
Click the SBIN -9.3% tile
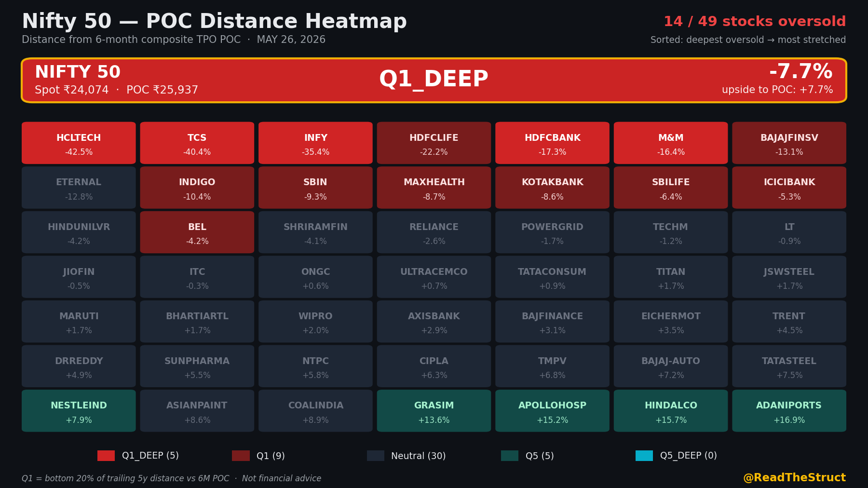(315, 188)
